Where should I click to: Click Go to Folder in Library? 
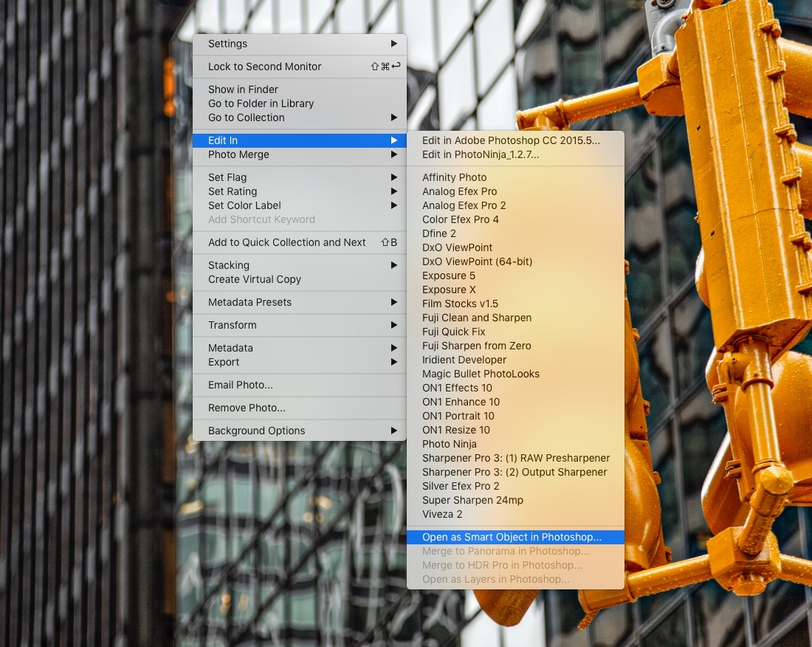click(x=299, y=103)
